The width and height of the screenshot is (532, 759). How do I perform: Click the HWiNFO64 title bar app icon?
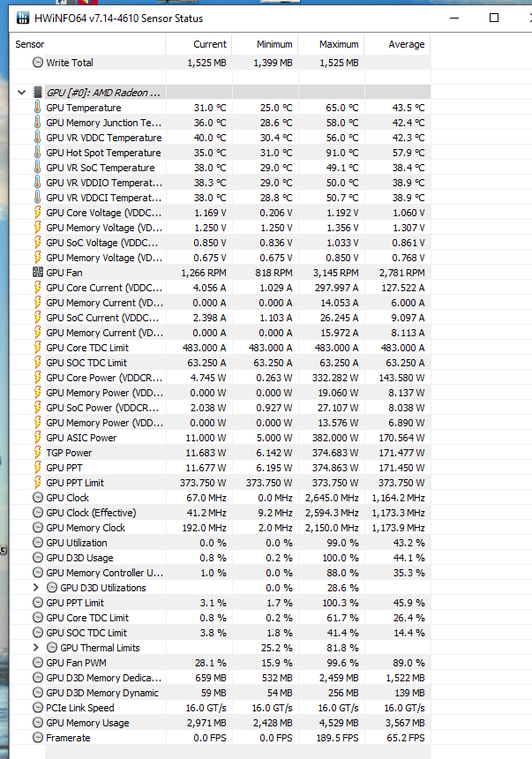tap(22, 19)
